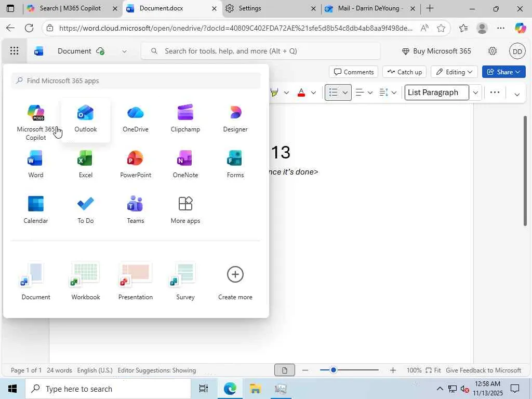Apply the text highlight color
The image size is (532, 399).
274,92
